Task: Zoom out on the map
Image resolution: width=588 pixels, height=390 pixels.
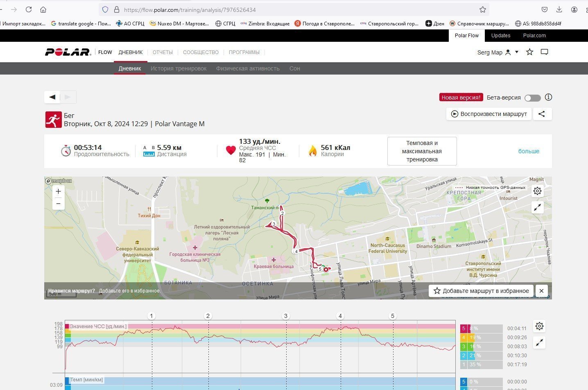Action: tap(58, 204)
